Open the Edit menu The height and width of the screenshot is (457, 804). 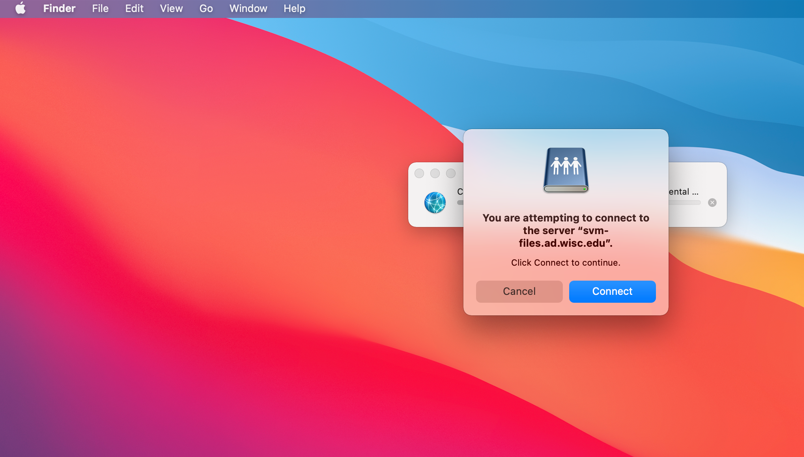tap(134, 9)
